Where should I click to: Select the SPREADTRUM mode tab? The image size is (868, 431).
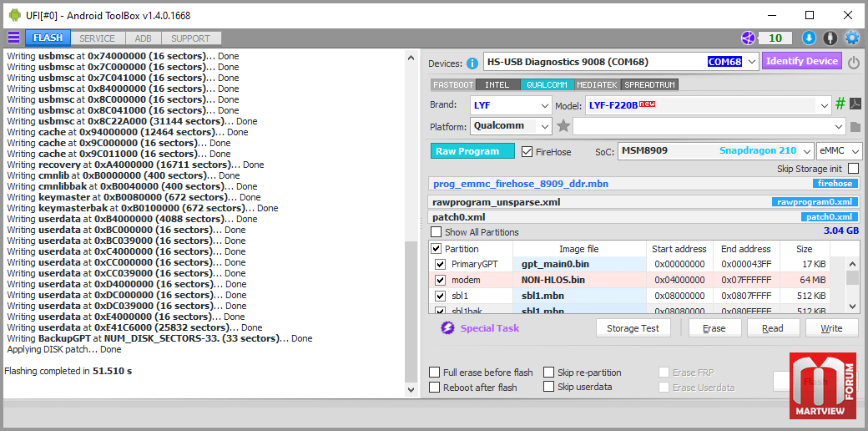point(650,84)
